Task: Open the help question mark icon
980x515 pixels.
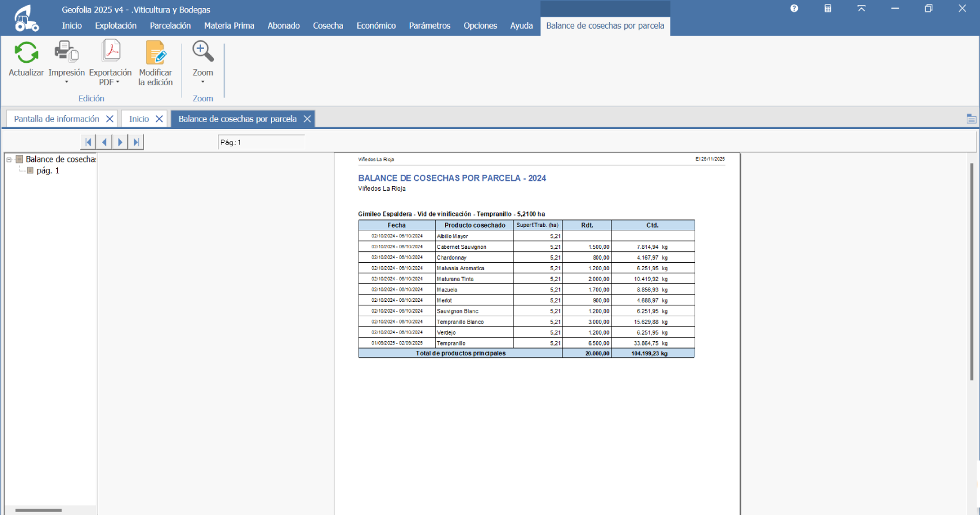Action: tap(794, 9)
